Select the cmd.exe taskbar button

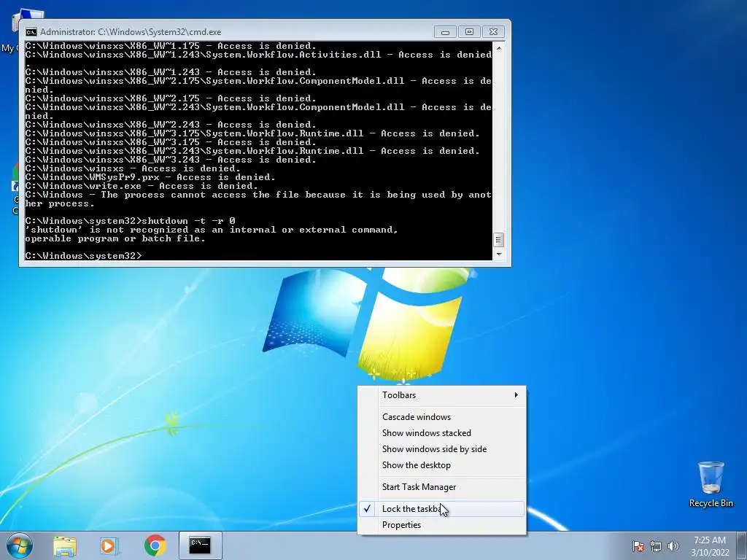tap(200, 545)
